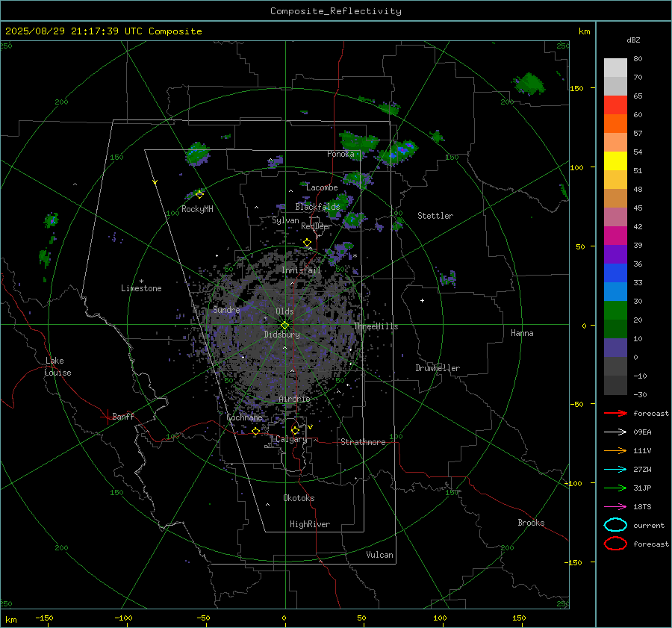
Task: Click the magenta 18TS arrow legend icon
Action: click(x=615, y=507)
